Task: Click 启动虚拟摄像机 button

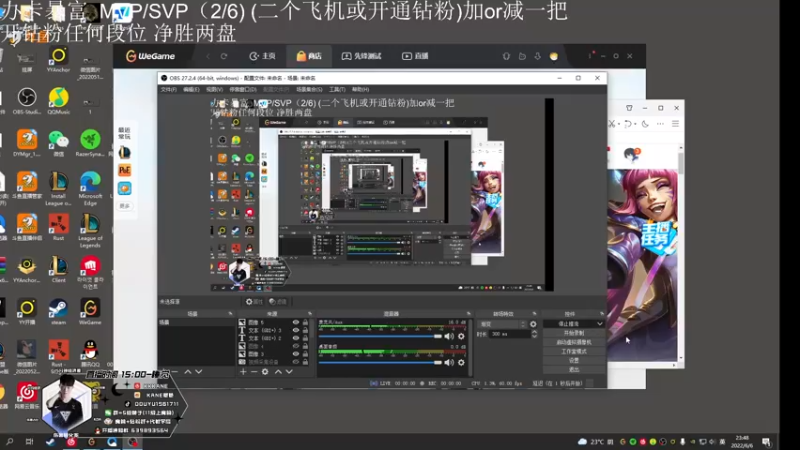Action: pyautogui.click(x=574, y=342)
